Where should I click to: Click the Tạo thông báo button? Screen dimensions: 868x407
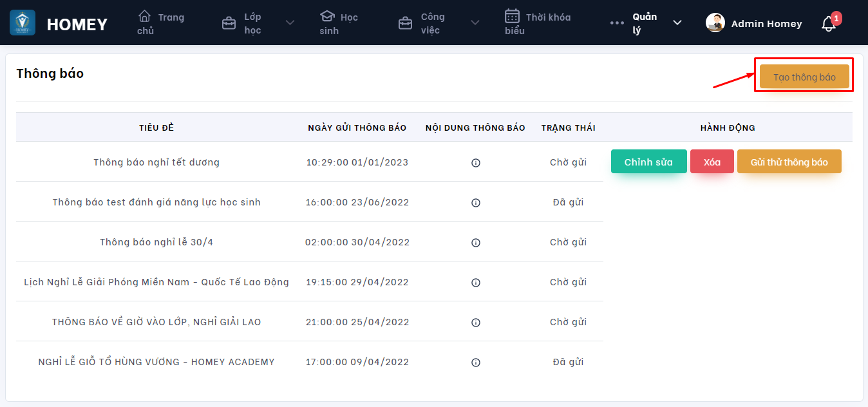[x=804, y=77]
